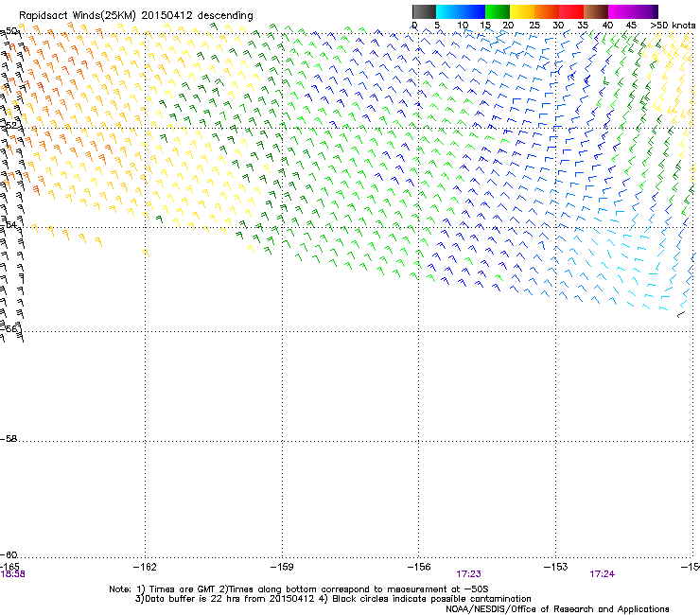Click the purple 17:24 time label
The width and height of the screenshot is (700, 615).
(x=603, y=574)
